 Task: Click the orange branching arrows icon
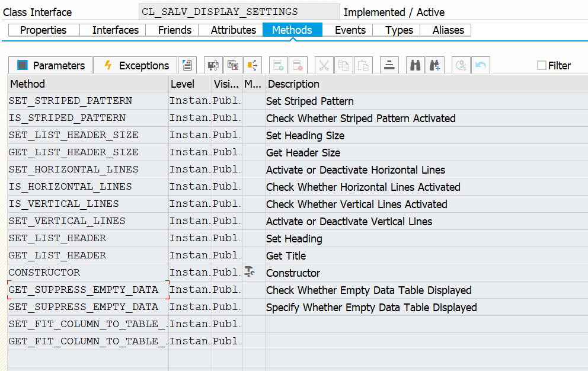[x=253, y=65]
